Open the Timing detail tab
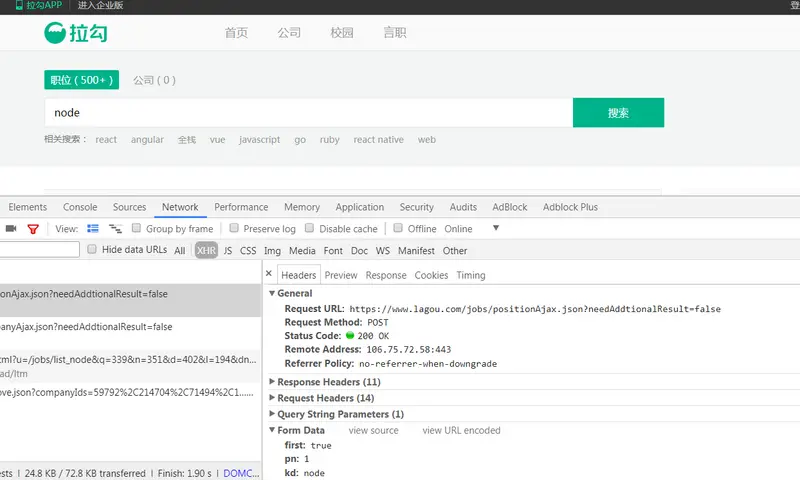This screenshot has width=800, height=480. 471,275
